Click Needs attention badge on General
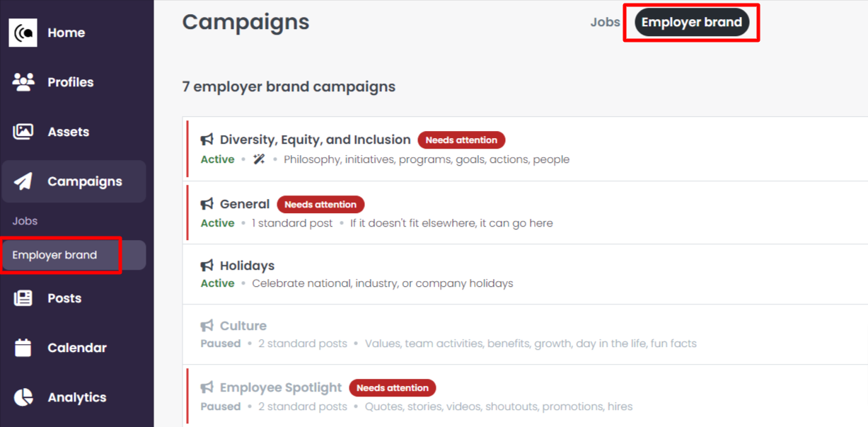This screenshot has height=427, width=868. 320,205
